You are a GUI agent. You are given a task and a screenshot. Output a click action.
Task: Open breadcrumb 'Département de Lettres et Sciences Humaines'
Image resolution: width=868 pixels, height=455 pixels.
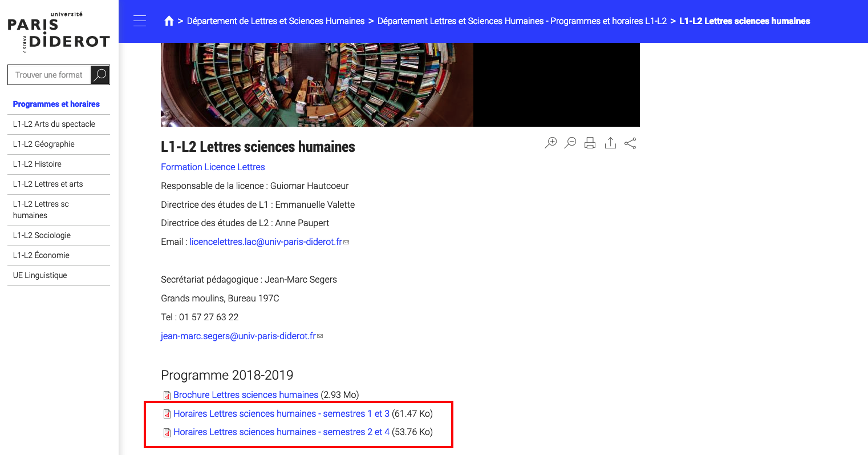point(275,21)
